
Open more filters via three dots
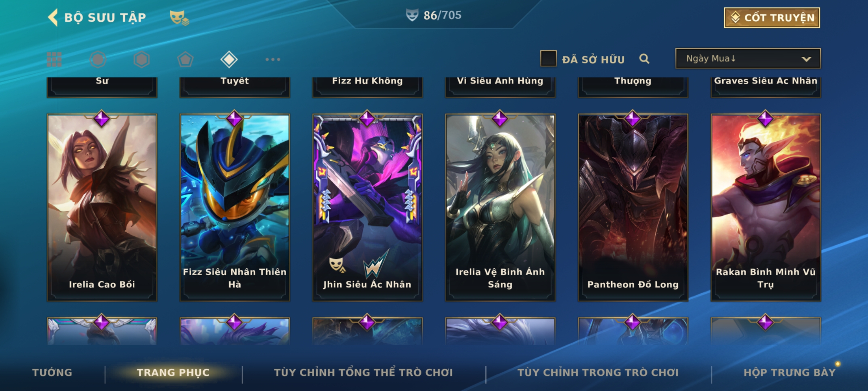pyautogui.click(x=273, y=59)
